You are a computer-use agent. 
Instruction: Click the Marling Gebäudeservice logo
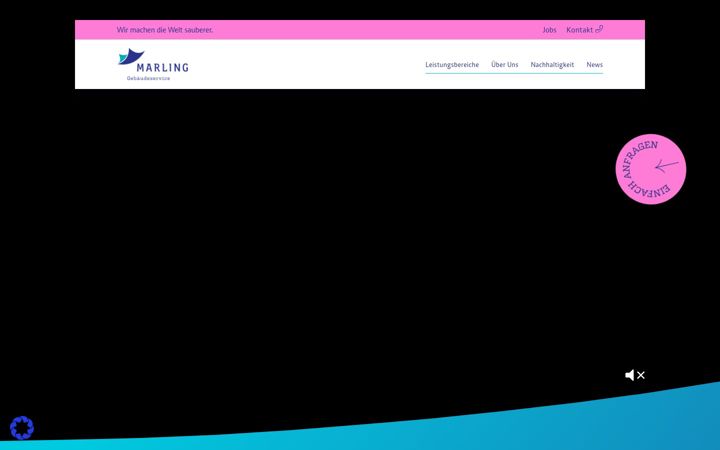(153, 64)
